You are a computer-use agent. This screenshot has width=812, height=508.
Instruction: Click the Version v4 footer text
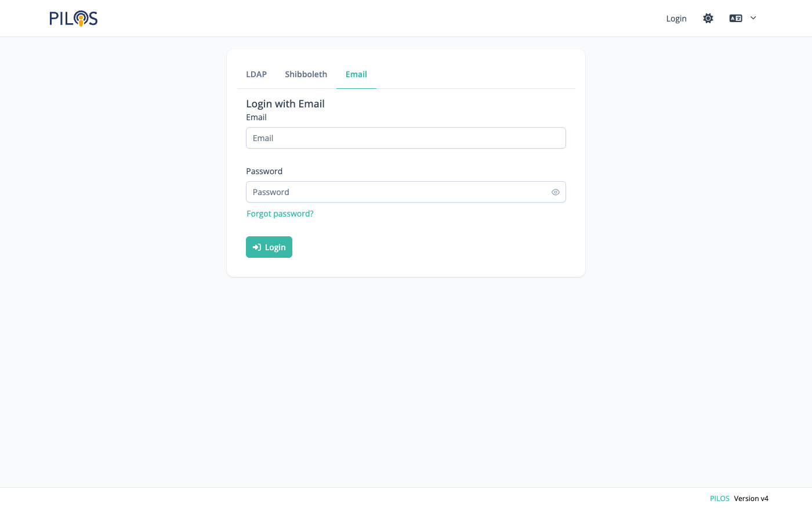point(751,498)
